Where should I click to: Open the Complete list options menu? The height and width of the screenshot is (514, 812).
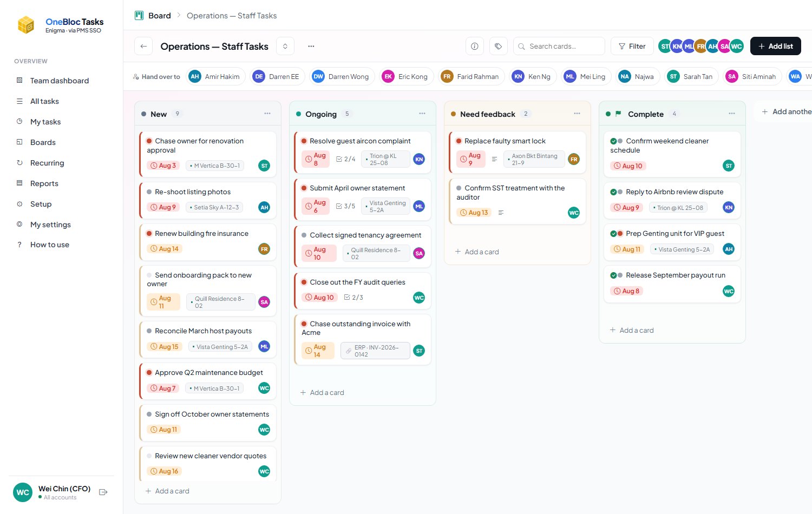pyautogui.click(x=732, y=114)
